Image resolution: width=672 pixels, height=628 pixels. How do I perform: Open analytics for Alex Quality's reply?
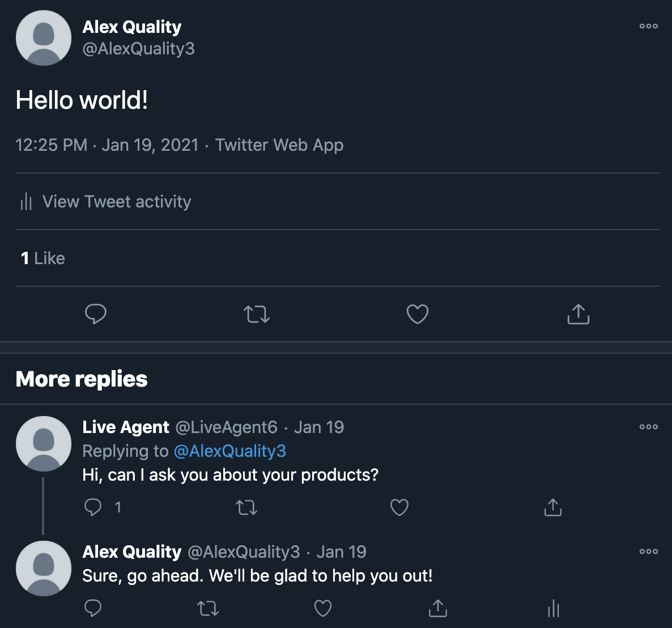(x=552, y=608)
